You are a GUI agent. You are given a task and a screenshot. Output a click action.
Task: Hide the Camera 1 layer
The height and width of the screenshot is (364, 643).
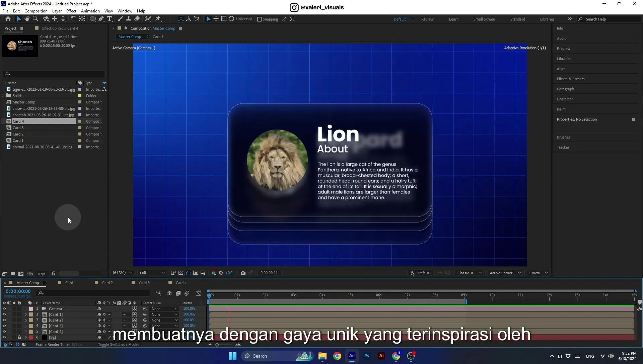(4, 309)
